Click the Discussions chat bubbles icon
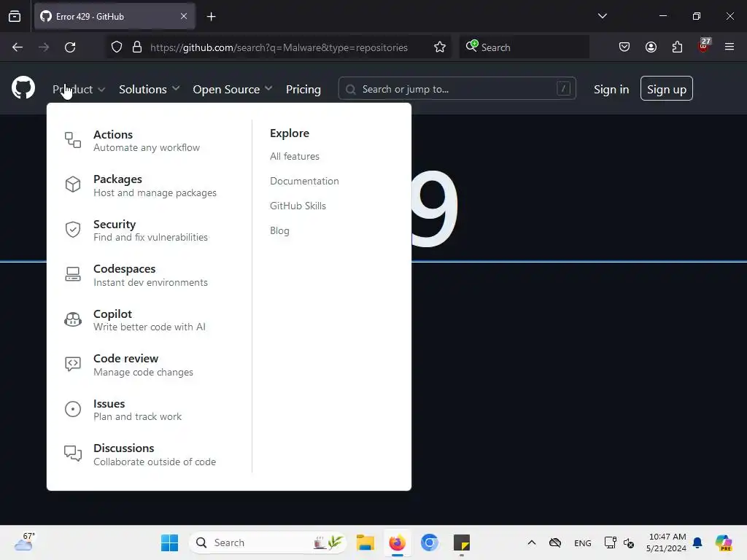 point(73,454)
